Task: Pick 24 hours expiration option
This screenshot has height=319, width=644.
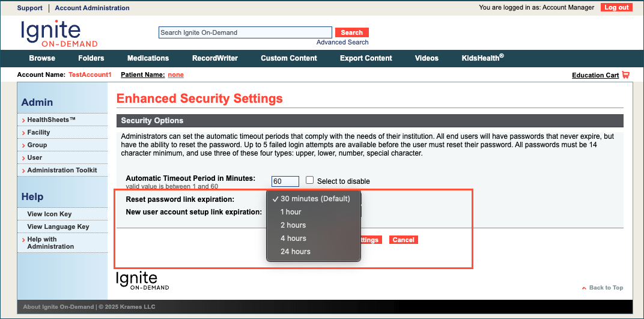Action: click(295, 252)
